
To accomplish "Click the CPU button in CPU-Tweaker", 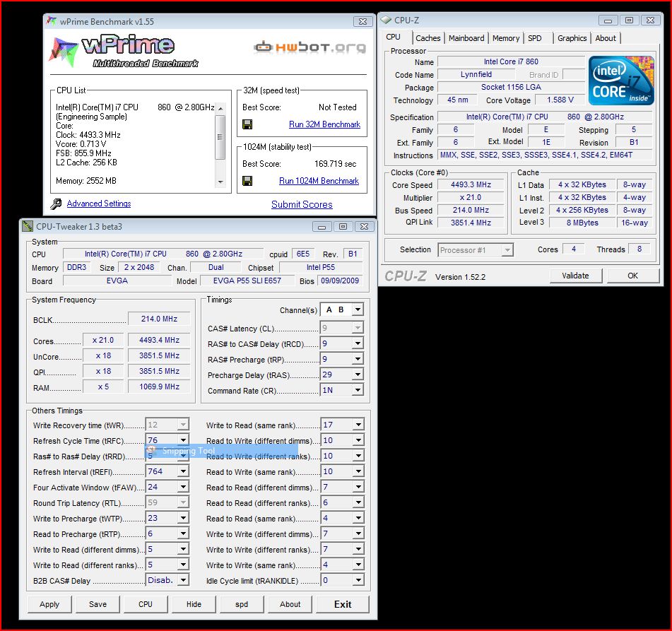I will [146, 604].
